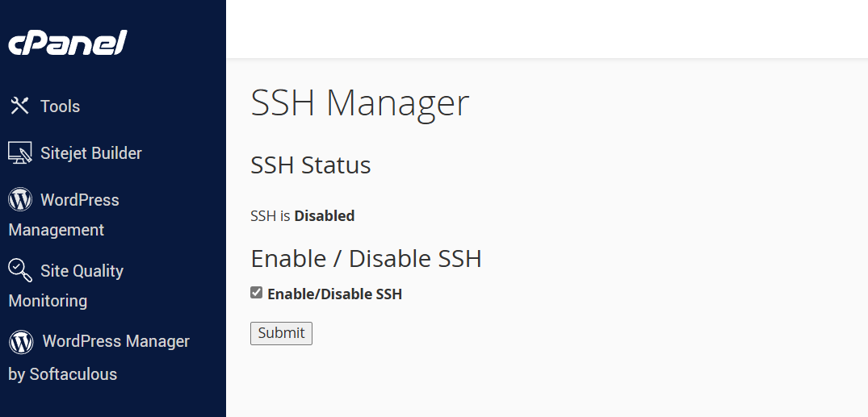The image size is (868, 417).
Task: Select the Tools wrench-and-screwdriver icon
Action: (20, 105)
